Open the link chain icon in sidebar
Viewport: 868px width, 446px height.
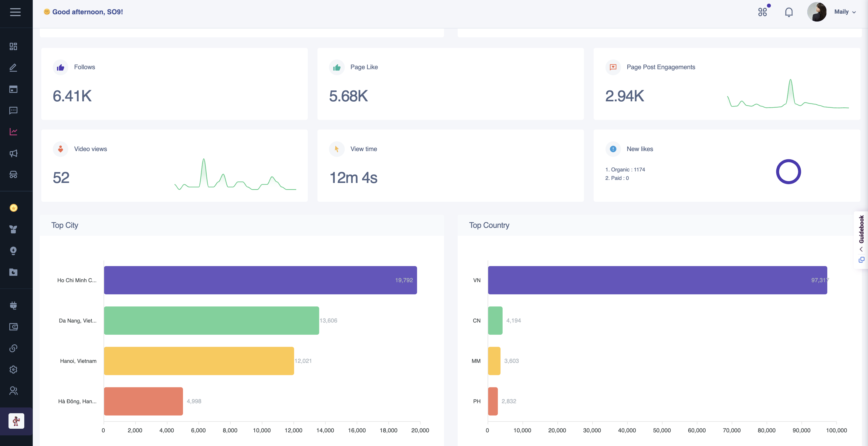click(x=13, y=348)
